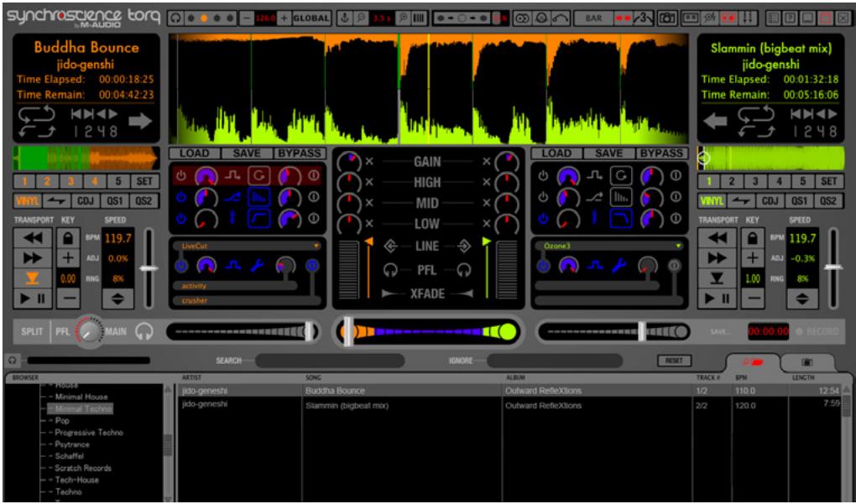Lower key with left deck minus button

click(68, 299)
